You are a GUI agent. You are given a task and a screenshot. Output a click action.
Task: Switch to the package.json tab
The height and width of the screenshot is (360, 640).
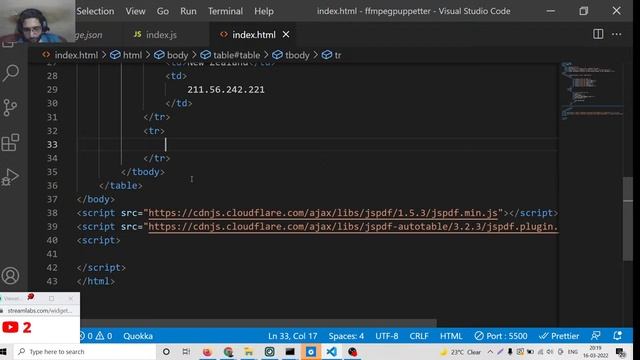88,35
